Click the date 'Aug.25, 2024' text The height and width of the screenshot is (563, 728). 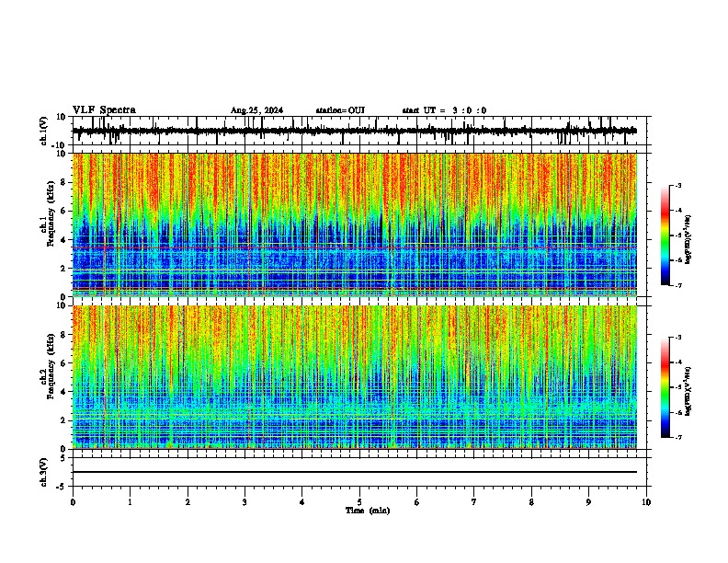(256, 110)
